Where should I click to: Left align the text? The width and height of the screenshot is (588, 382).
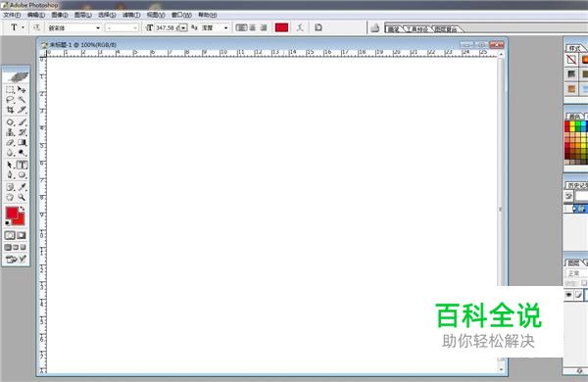tap(241, 27)
